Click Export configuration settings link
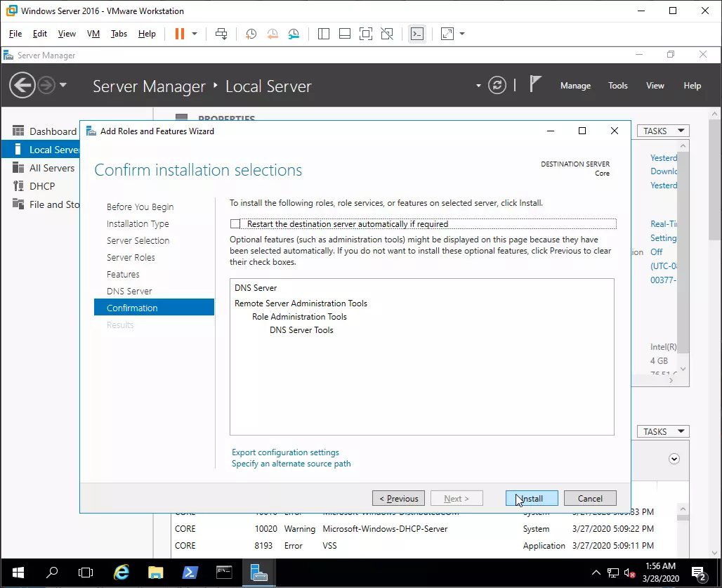 point(285,452)
